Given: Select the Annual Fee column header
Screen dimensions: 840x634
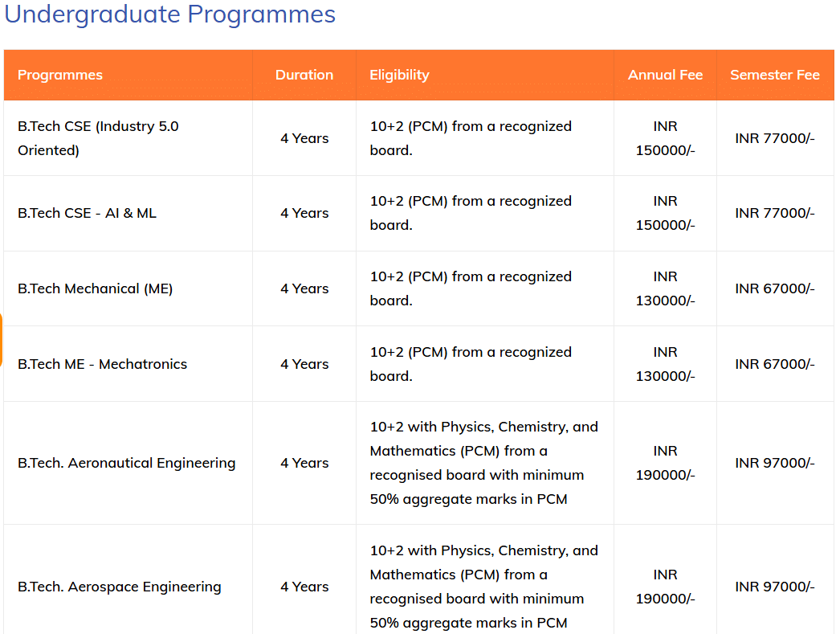Looking at the screenshot, I should point(666,75).
